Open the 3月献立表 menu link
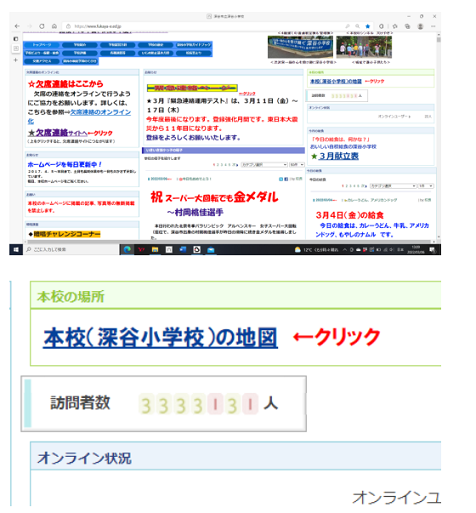Viewport: 476px width, 513px height. [338, 156]
